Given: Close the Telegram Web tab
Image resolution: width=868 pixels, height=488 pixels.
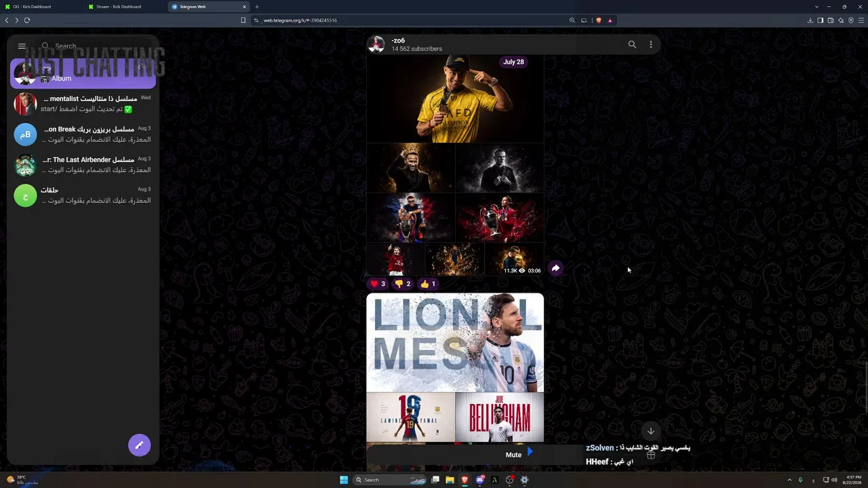Looking at the screenshot, I should (x=245, y=7).
